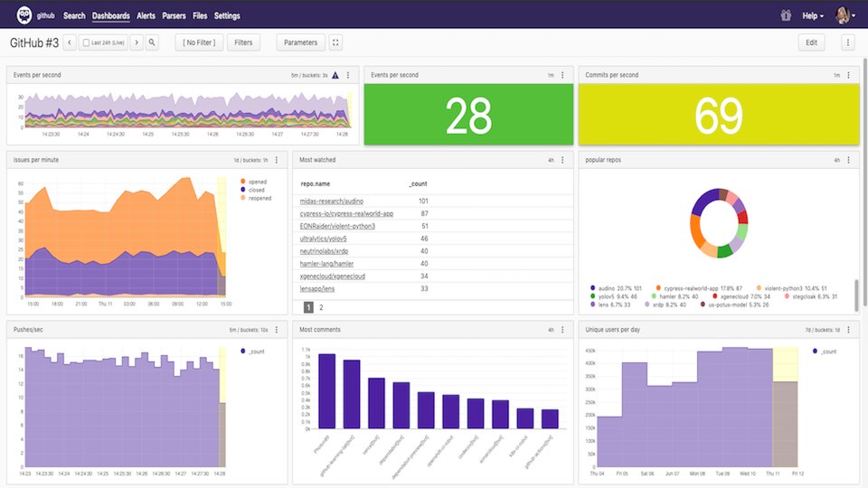This screenshot has height=488, width=868.
Task: Sort by _count column header
Action: point(419,183)
